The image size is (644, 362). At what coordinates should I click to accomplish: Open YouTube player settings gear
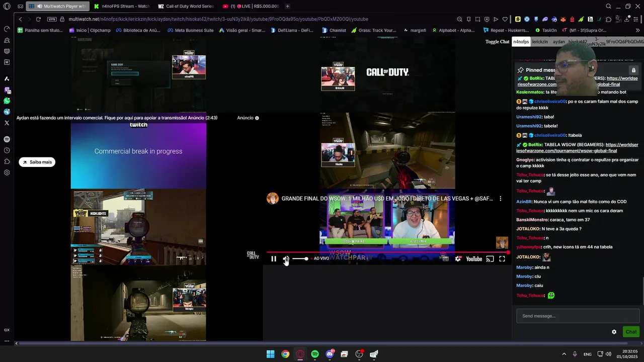tap(458, 259)
